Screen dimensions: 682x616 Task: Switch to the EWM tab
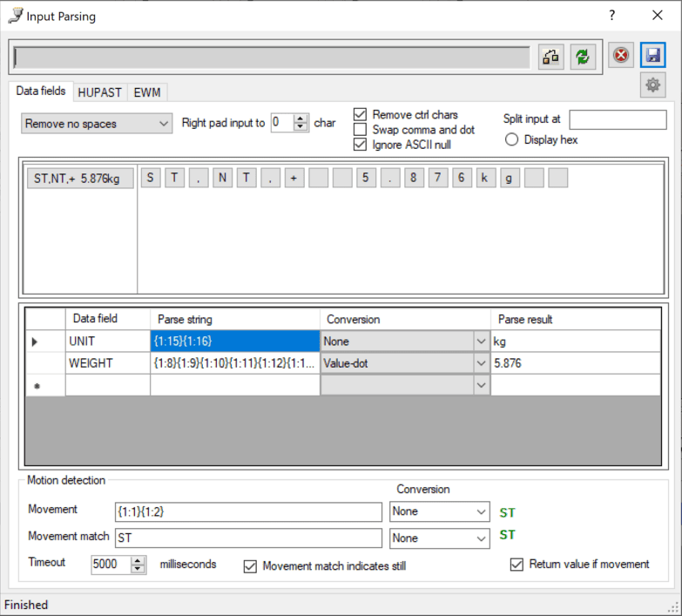[147, 92]
